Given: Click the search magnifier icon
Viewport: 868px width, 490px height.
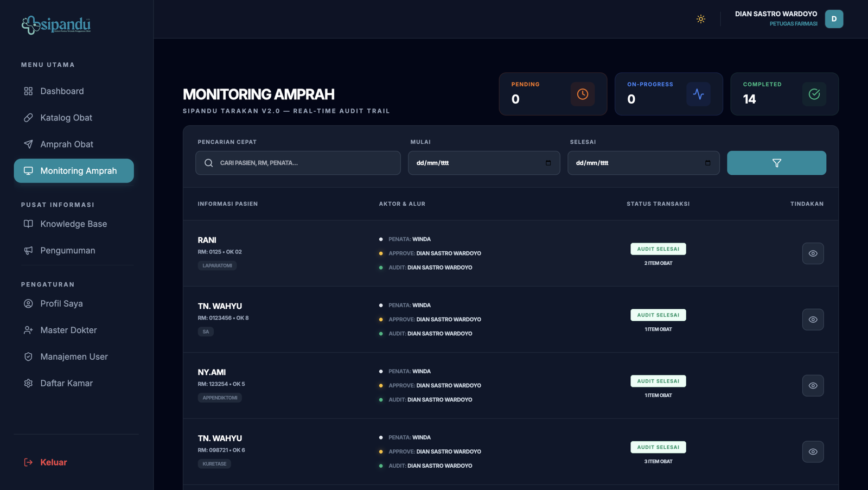Looking at the screenshot, I should 208,163.
